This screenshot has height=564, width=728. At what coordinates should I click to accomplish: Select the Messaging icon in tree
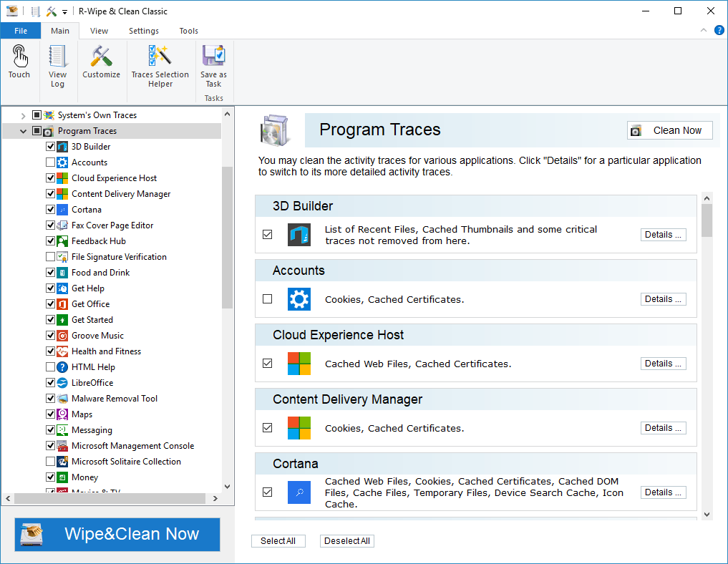(62, 430)
